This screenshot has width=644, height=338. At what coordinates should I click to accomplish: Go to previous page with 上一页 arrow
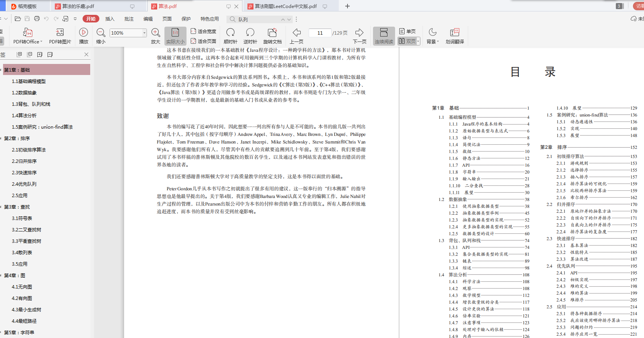pos(297,32)
